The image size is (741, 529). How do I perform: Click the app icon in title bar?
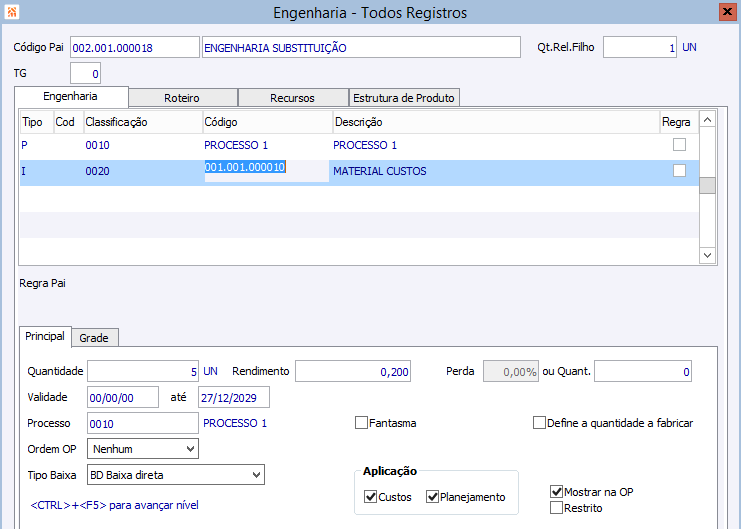(x=11, y=13)
